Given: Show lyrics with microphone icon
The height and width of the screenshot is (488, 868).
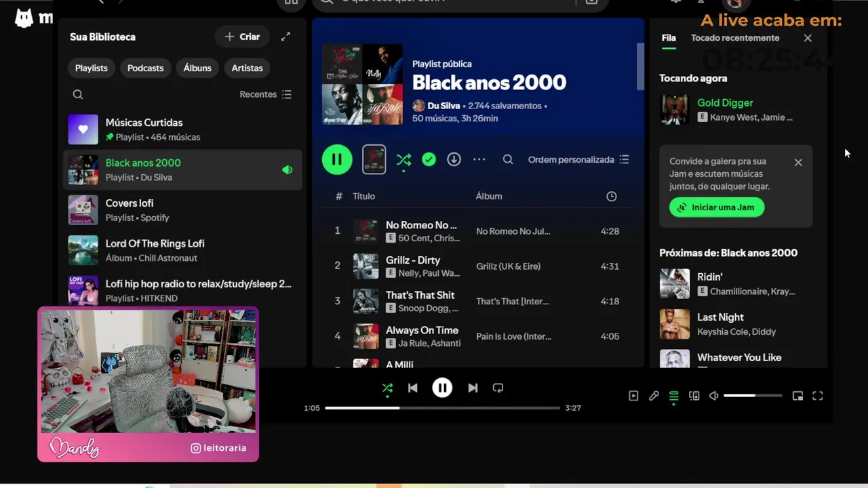Looking at the screenshot, I should coord(654,396).
